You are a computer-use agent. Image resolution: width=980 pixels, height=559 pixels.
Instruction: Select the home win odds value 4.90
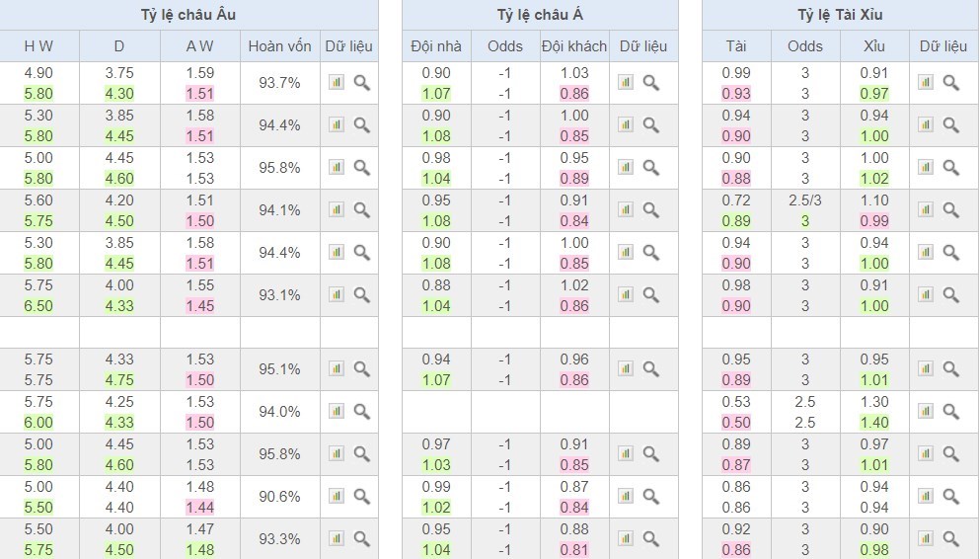click(x=38, y=72)
